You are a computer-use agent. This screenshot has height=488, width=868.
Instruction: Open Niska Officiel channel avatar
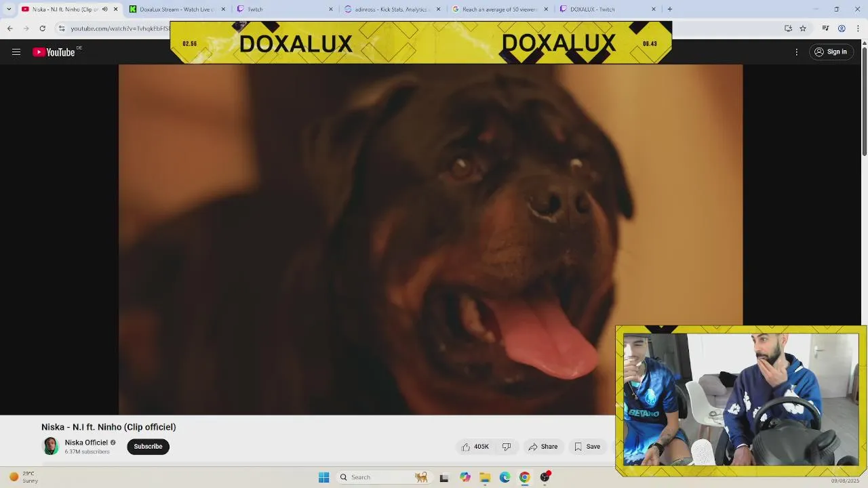click(x=51, y=446)
